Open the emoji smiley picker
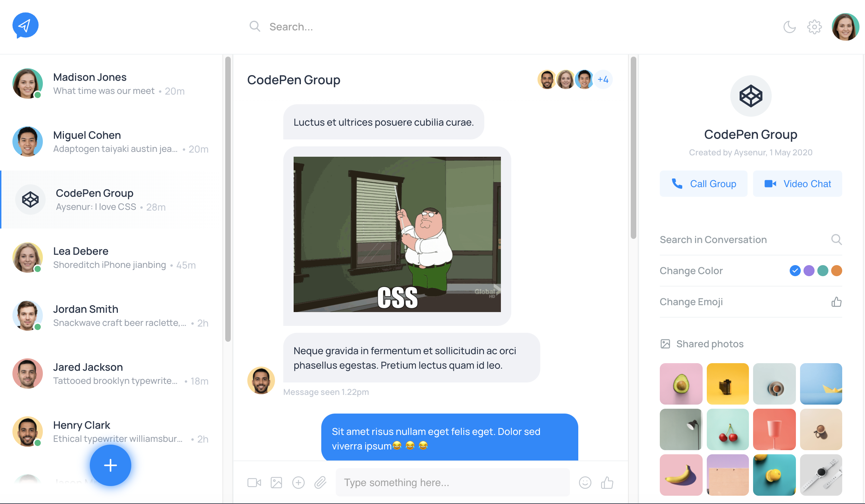Image resolution: width=865 pixels, height=504 pixels. pyautogui.click(x=585, y=482)
